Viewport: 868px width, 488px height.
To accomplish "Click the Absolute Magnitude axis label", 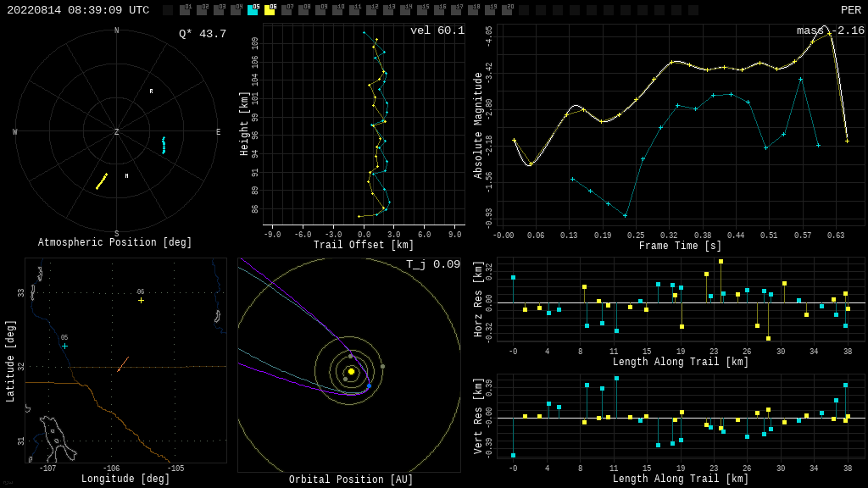I will (478, 125).
